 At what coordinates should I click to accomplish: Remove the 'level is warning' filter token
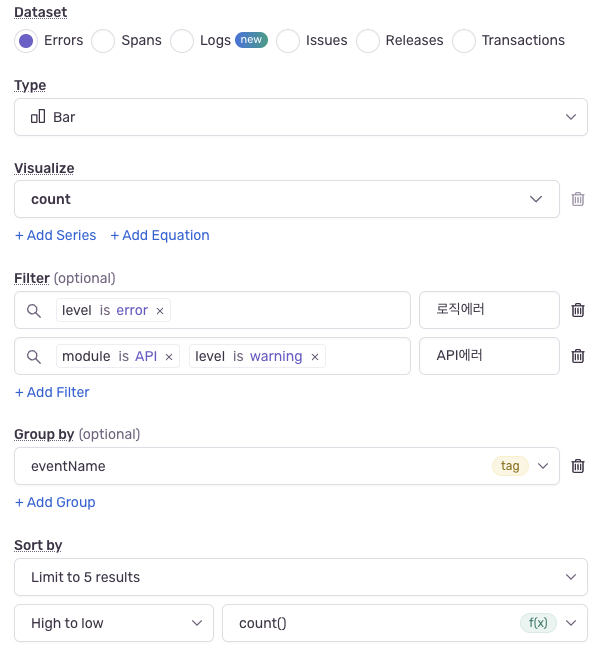pyautogui.click(x=314, y=357)
